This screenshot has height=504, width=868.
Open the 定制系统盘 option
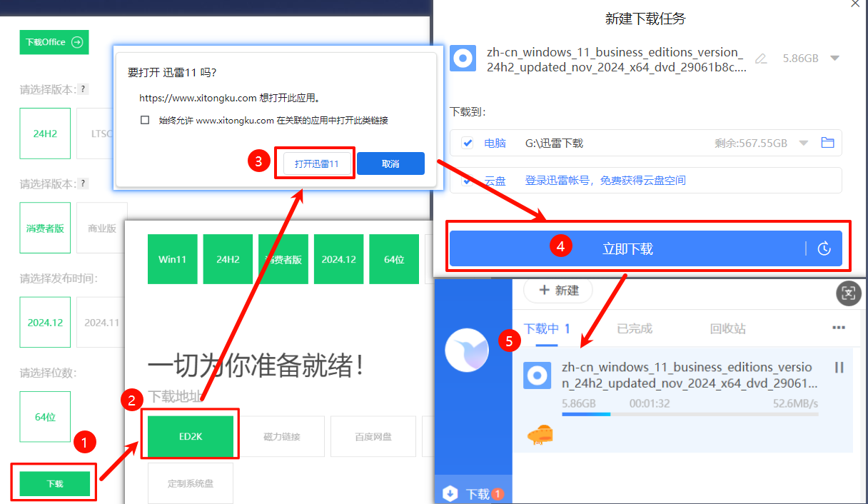coord(191,483)
